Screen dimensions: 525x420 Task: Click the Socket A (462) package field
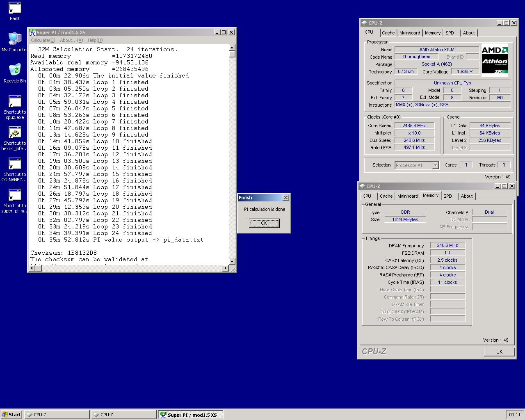tap(437, 64)
